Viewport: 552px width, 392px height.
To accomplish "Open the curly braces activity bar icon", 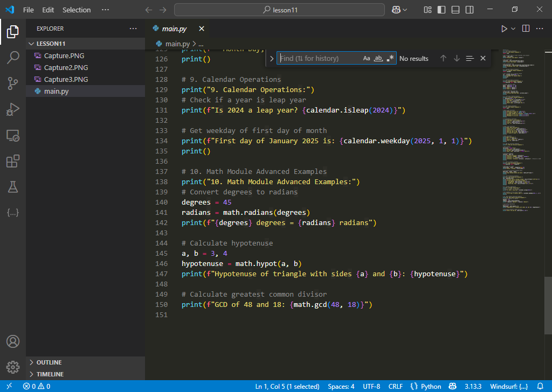I will pos(13,213).
